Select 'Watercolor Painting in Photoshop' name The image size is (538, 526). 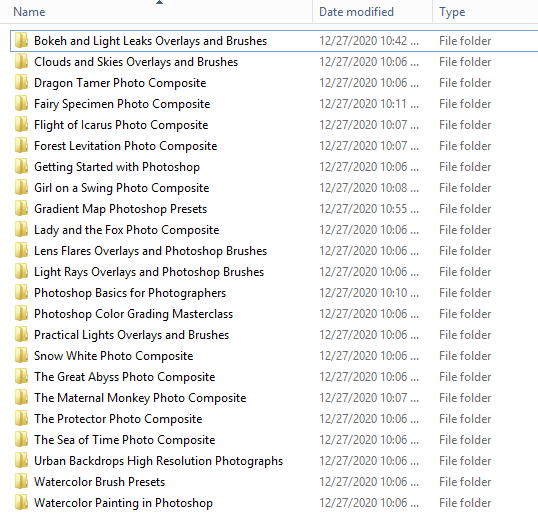[123, 503]
